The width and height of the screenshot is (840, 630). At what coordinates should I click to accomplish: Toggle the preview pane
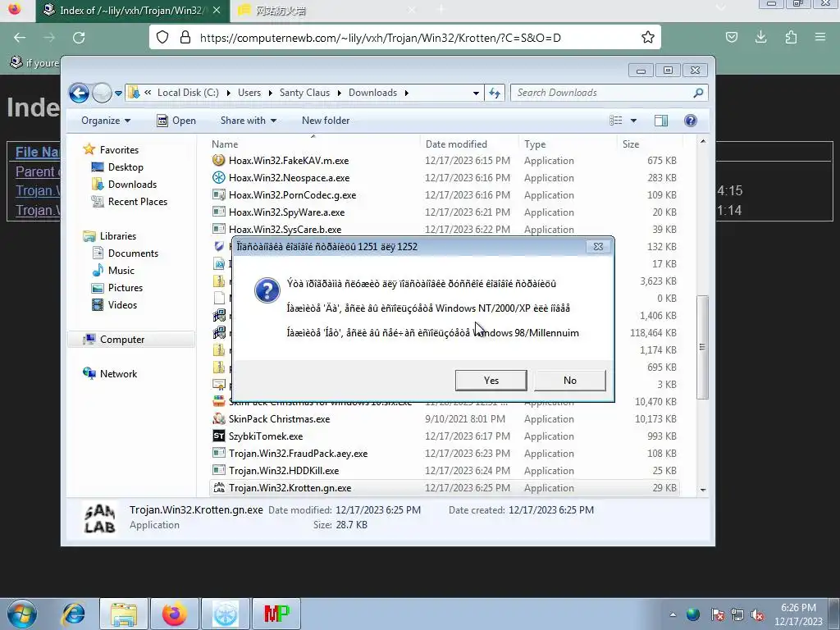(661, 121)
